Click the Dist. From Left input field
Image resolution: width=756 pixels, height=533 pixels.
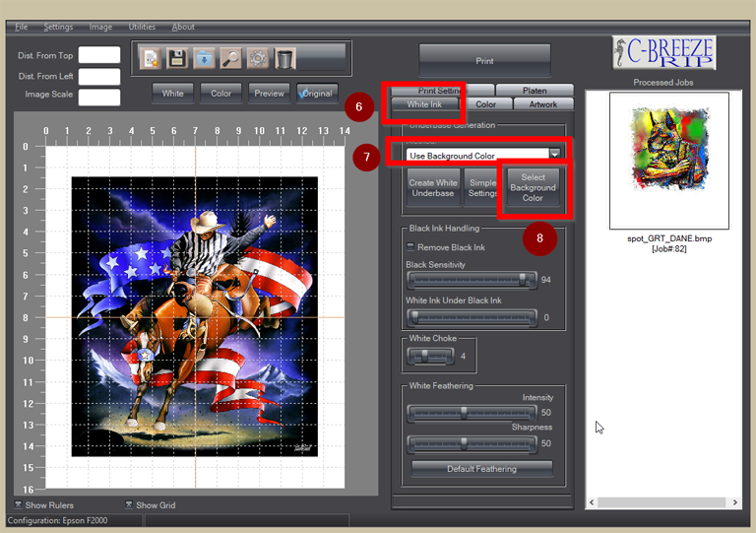pos(99,76)
